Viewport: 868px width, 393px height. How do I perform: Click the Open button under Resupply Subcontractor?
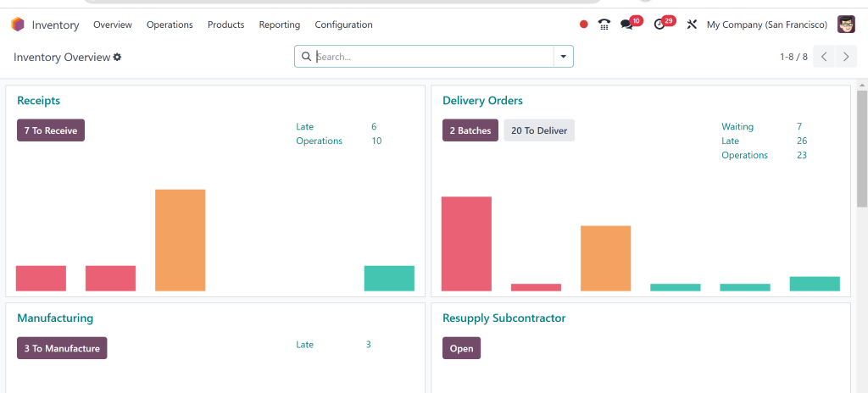click(461, 348)
